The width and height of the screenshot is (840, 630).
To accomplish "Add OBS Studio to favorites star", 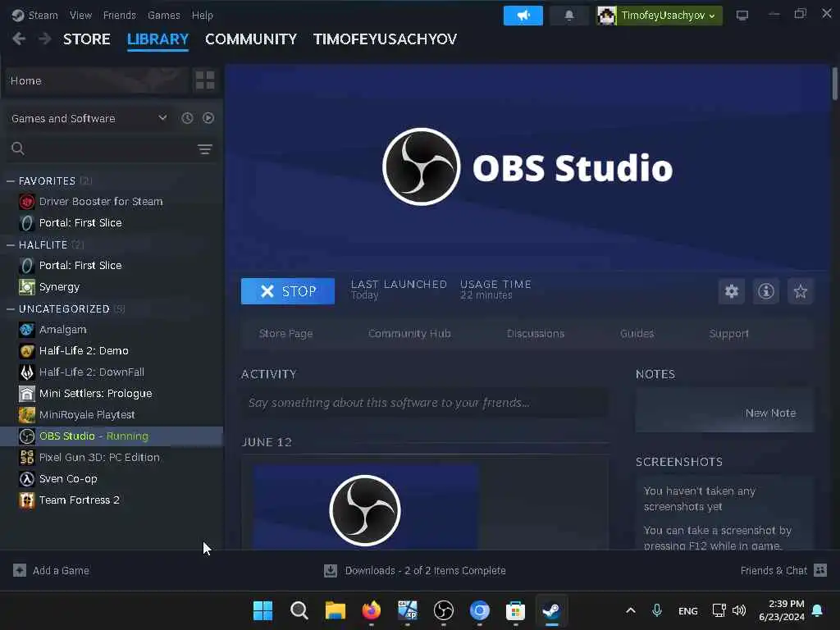I will 800,291.
